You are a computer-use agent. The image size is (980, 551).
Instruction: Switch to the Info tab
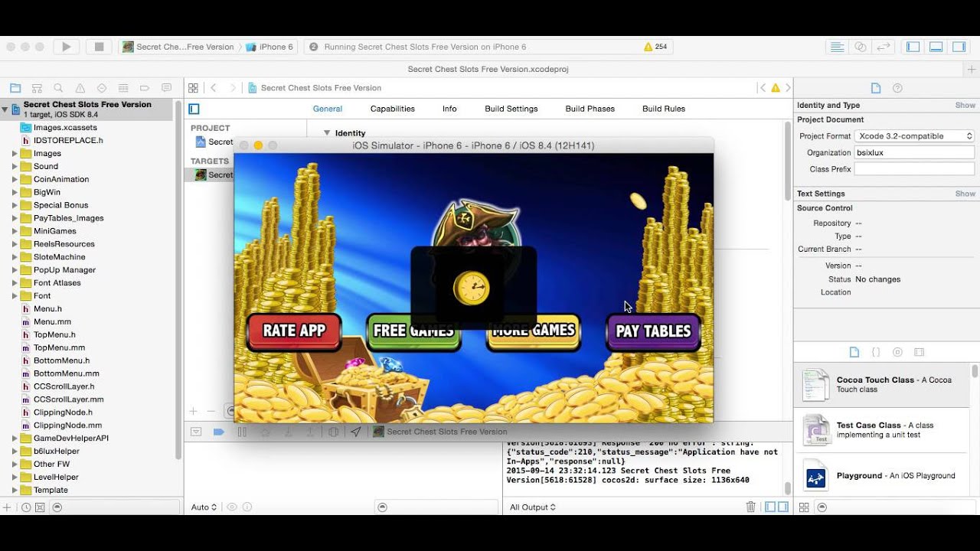[x=449, y=109]
